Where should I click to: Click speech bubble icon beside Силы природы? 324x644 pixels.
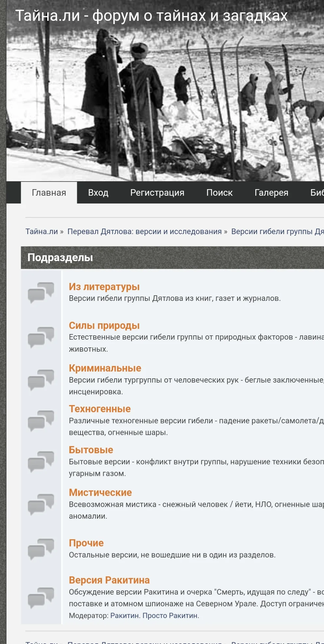point(41,337)
